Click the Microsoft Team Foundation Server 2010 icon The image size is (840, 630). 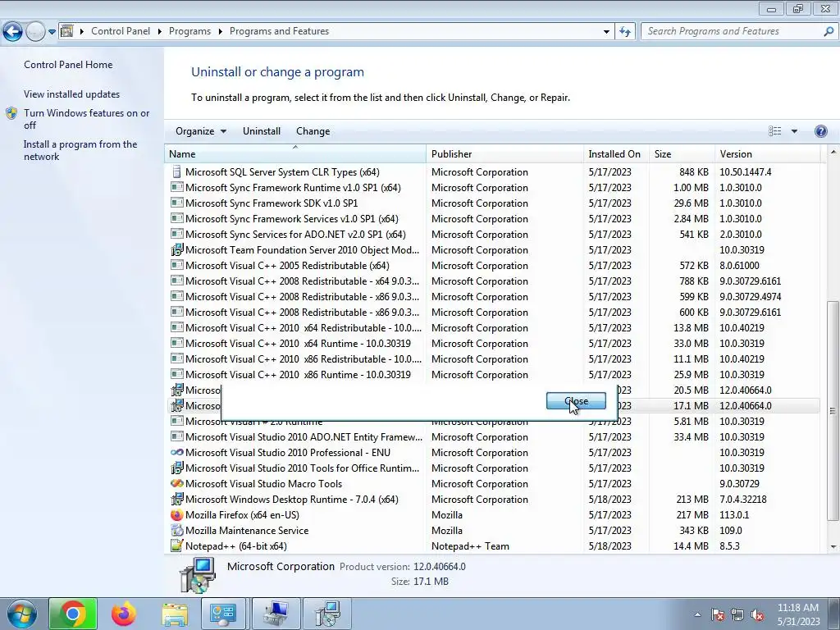coord(176,249)
